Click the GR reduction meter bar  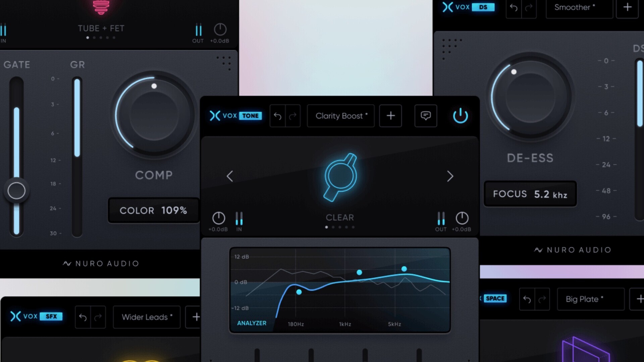77,157
